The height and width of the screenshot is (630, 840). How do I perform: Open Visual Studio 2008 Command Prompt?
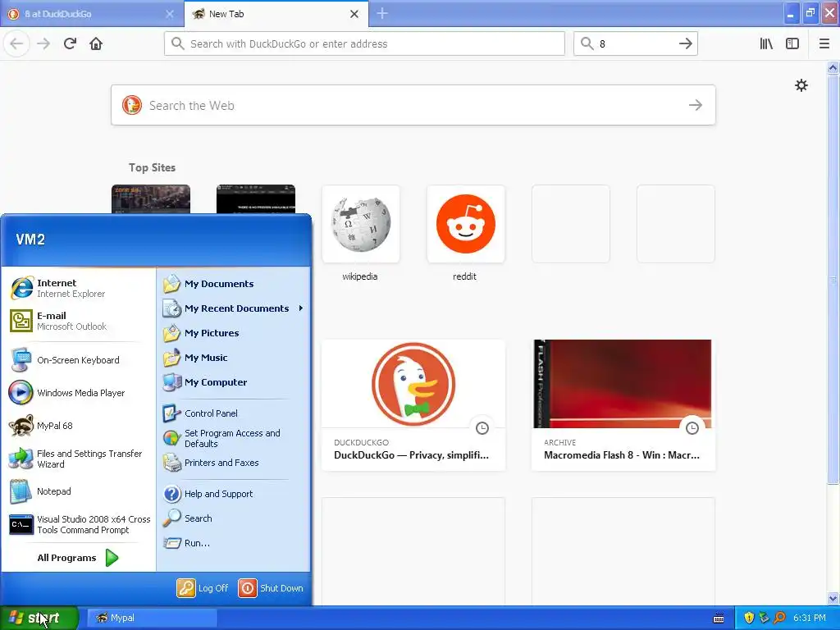click(x=78, y=524)
